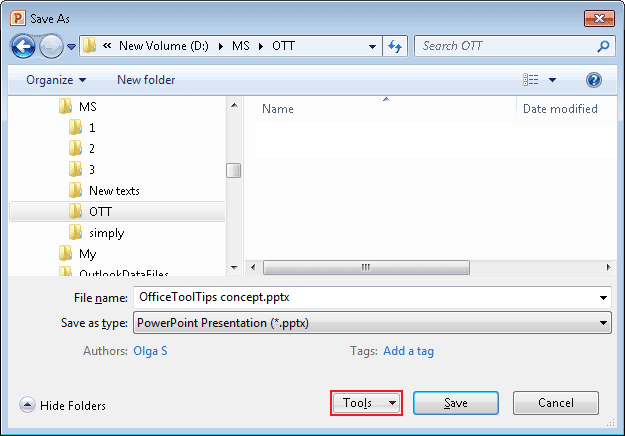The image size is (625, 436).
Task: Select the MS folder in the tree
Action: pos(87,106)
